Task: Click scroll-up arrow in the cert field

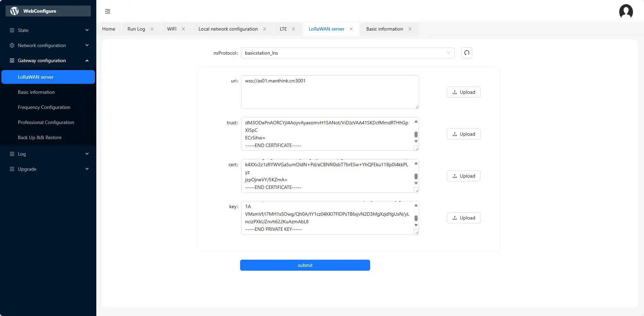Action: click(416, 163)
